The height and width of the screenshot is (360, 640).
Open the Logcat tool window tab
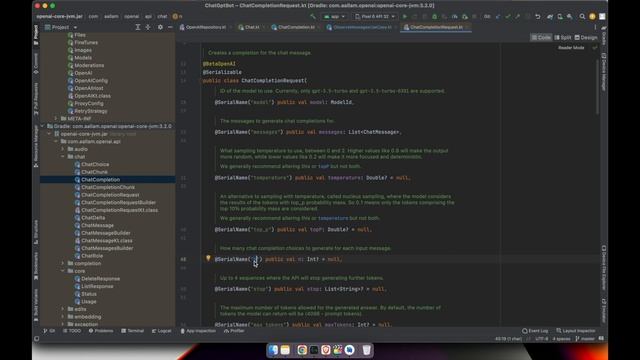(x=161, y=331)
